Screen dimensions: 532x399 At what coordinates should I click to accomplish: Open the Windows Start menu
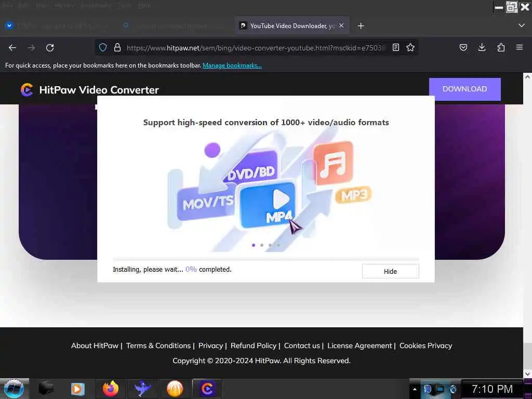pyautogui.click(x=14, y=389)
